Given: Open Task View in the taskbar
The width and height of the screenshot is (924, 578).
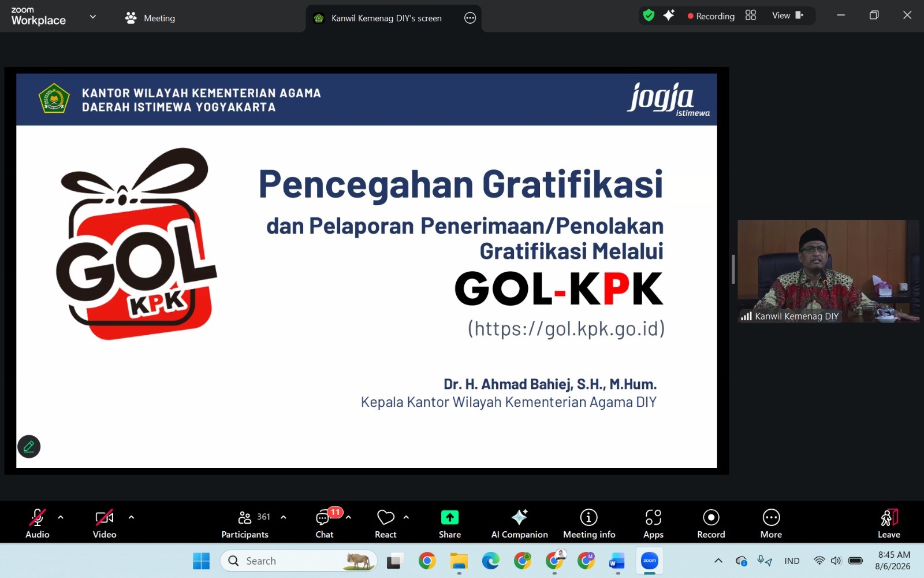Looking at the screenshot, I should pos(395,561).
